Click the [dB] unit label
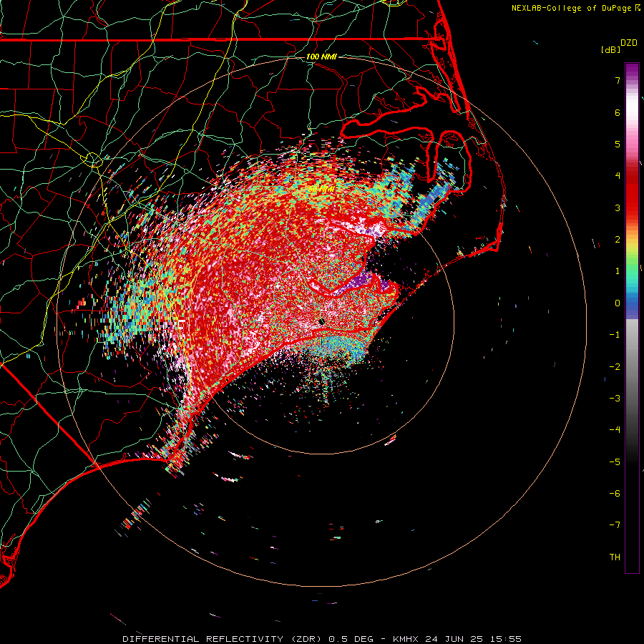The image size is (644, 644). click(610, 49)
